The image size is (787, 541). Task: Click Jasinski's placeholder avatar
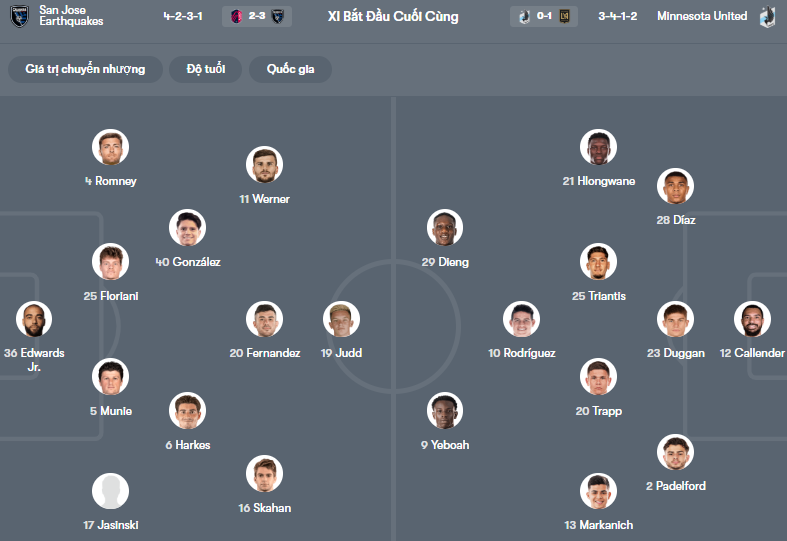(x=110, y=491)
